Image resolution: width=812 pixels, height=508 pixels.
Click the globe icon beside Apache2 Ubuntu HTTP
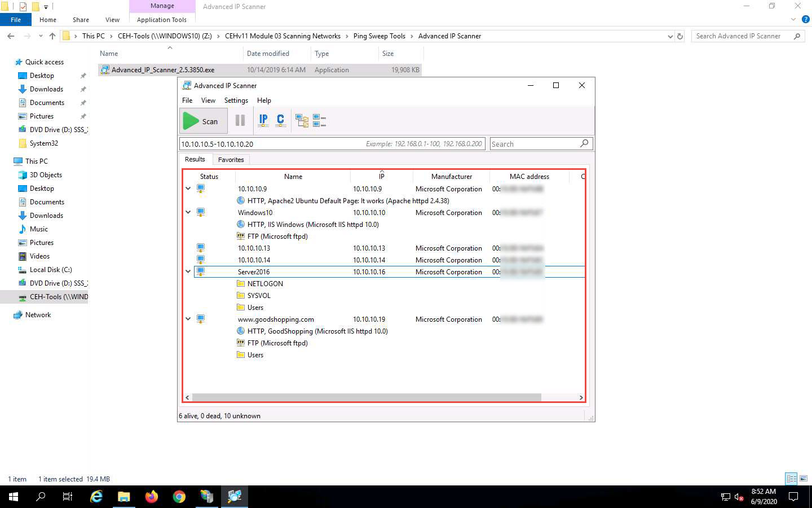coord(241,200)
